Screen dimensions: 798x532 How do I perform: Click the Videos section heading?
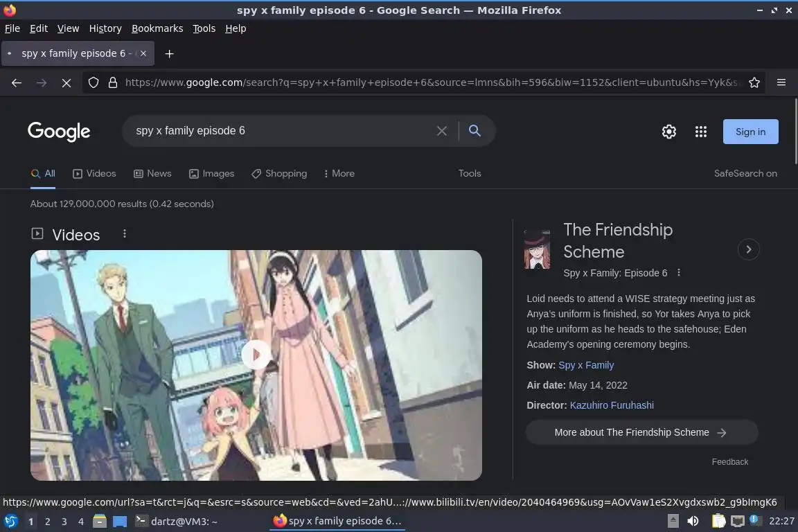pos(76,235)
